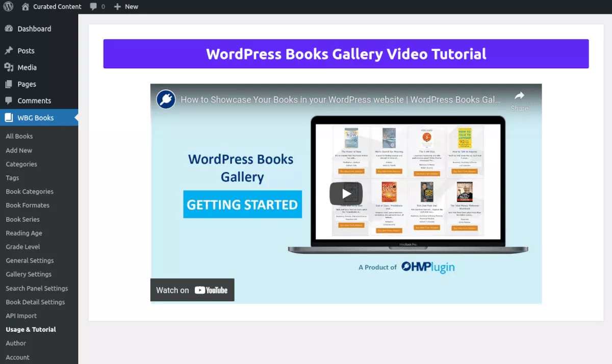Click the plus icon next to New
The image size is (612, 364).
click(117, 7)
